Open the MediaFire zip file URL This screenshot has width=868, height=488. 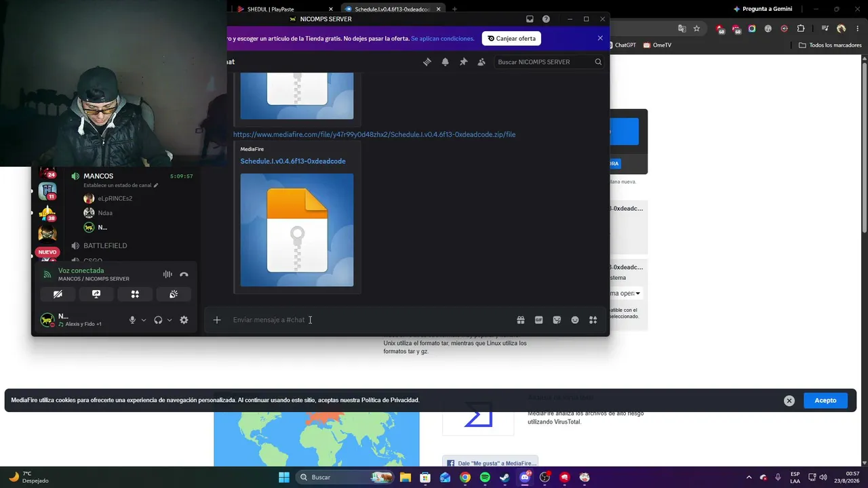pyautogui.click(x=374, y=134)
